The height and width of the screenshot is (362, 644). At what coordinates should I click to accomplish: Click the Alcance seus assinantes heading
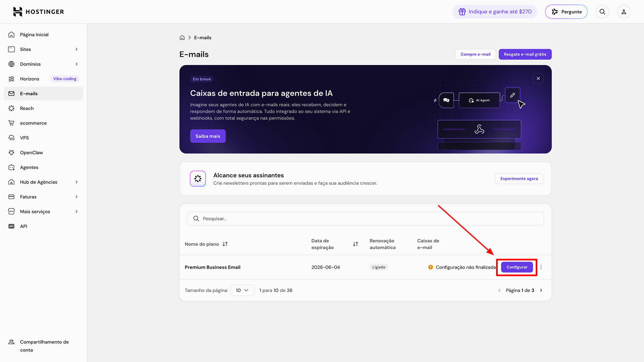249,175
